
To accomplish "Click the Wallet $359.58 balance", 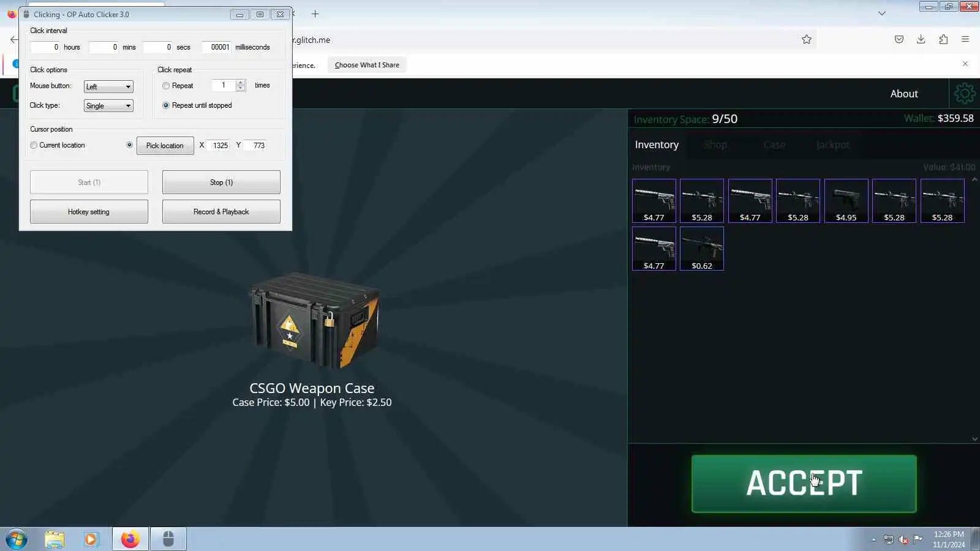I will click(938, 118).
